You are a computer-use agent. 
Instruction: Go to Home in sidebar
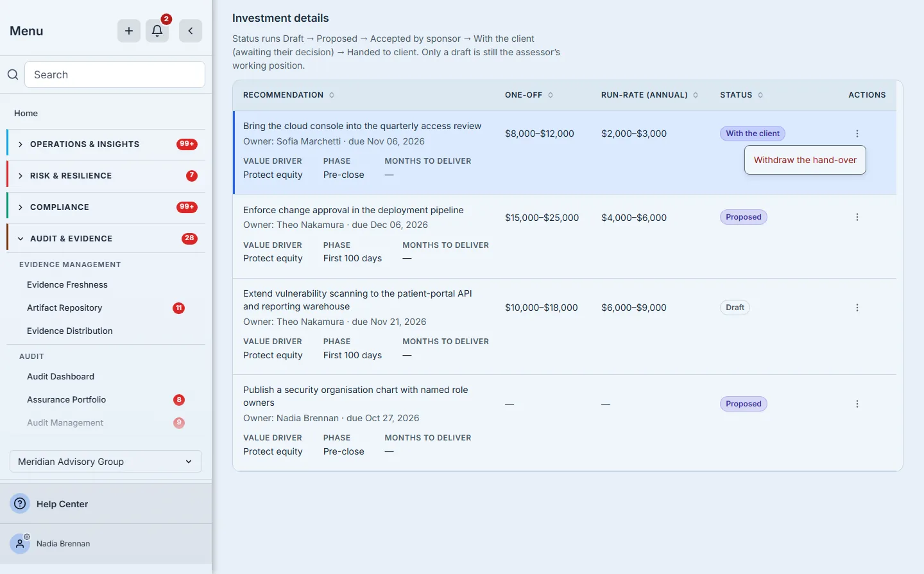tap(26, 113)
